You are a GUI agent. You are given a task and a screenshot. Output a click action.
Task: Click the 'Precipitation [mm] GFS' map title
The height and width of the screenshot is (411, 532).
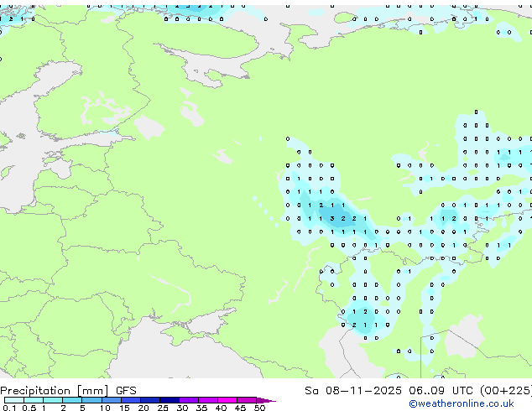[x=68, y=391]
